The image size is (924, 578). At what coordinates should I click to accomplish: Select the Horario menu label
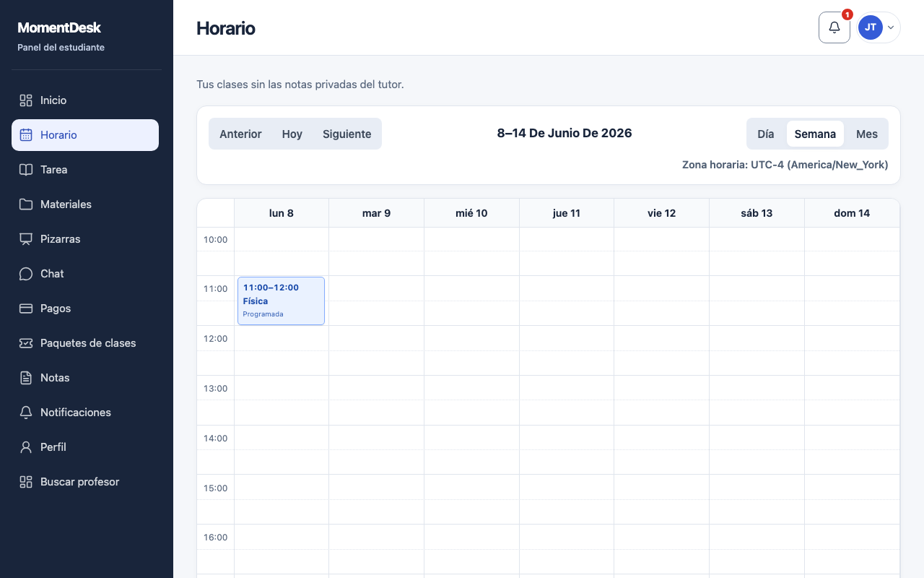pyautogui.click(x=58, y=135)
